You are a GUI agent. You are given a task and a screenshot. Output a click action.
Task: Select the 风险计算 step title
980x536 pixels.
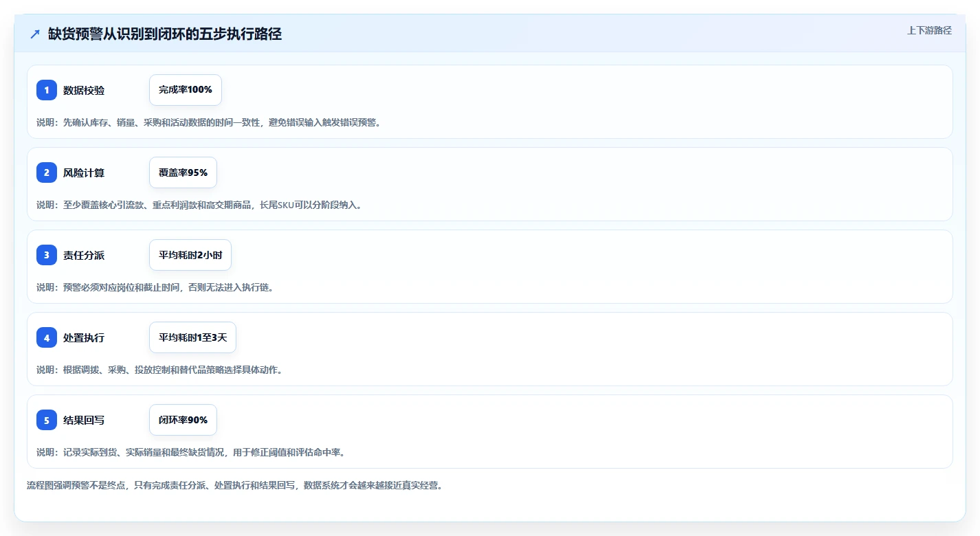84,173
